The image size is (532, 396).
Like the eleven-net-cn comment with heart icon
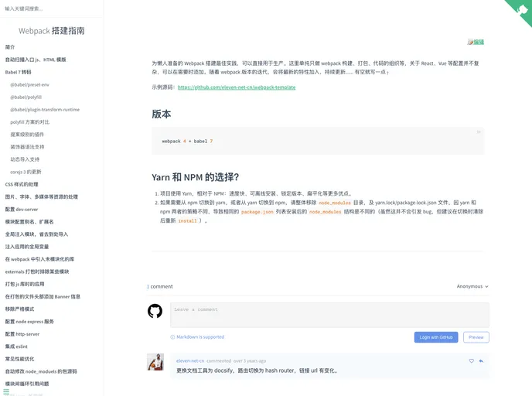(x=471, y=360)
